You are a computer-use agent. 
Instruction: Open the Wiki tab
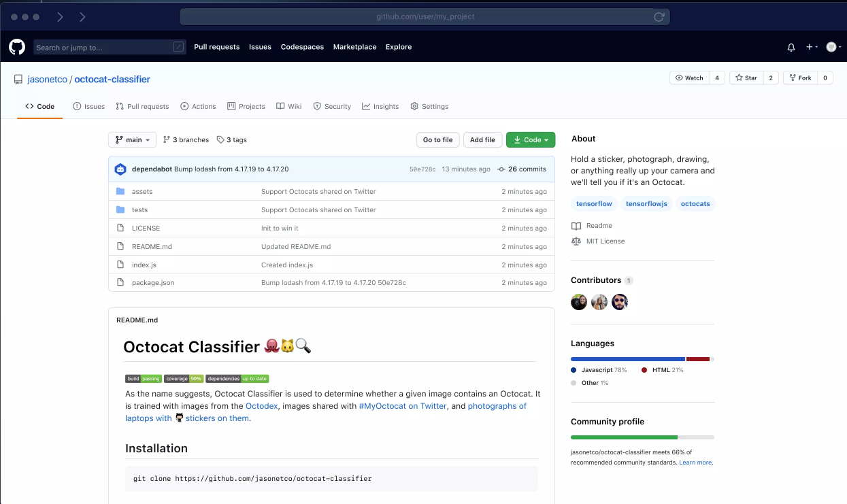[289, 107]
